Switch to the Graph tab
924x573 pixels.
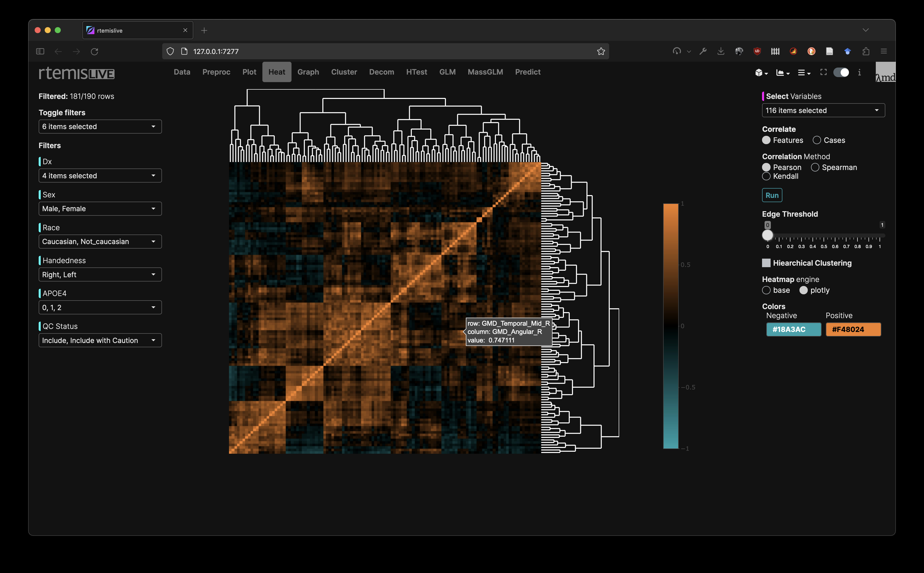point(308,72)
